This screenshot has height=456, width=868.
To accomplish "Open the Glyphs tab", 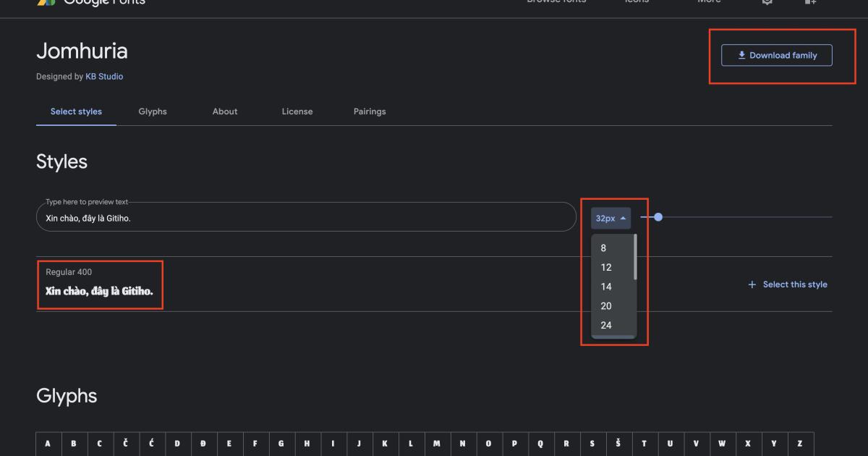I will 153,111.
